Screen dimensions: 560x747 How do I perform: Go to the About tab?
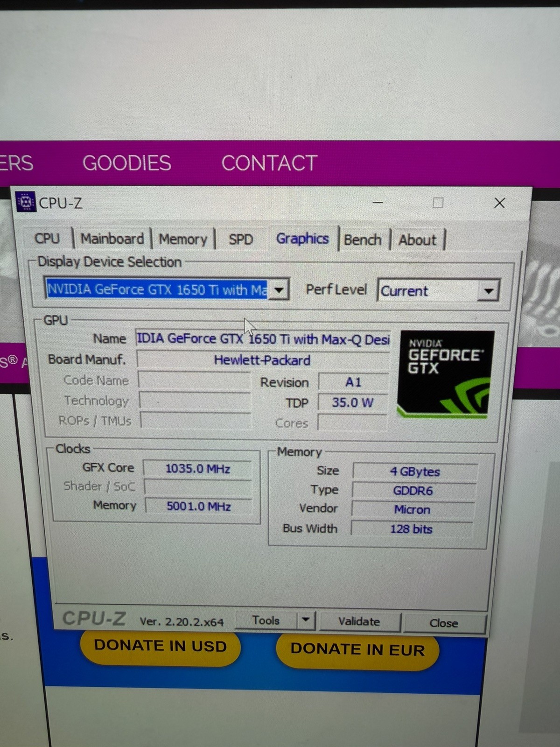tap(417, 240)
